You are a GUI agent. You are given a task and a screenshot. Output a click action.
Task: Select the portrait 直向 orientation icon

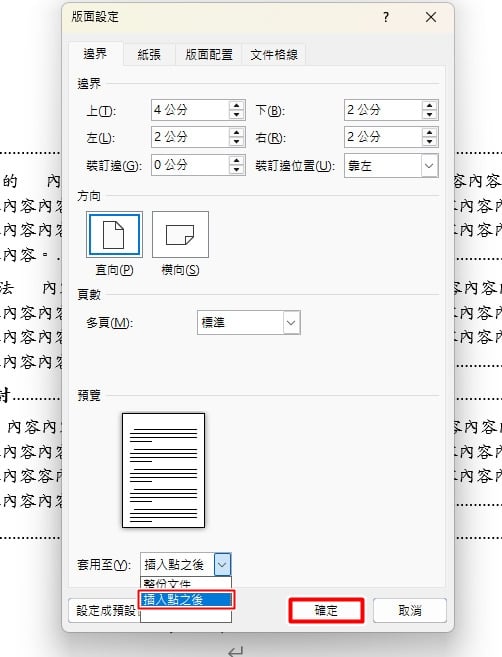click(x=114, y=234)
